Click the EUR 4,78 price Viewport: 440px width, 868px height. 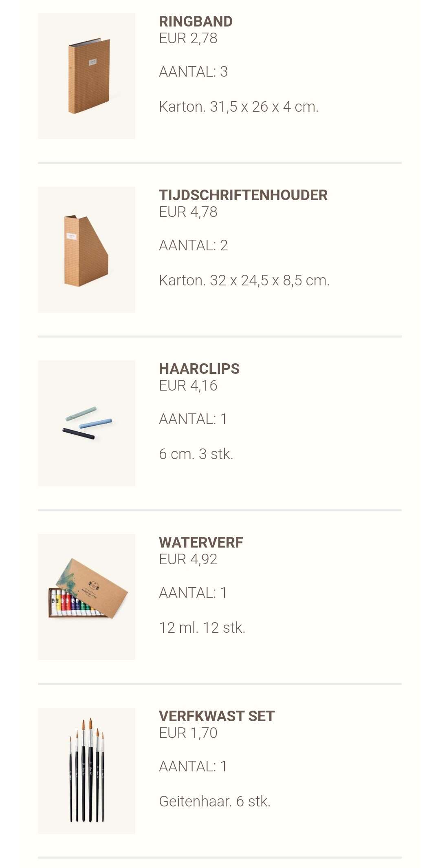pos(188,212)
